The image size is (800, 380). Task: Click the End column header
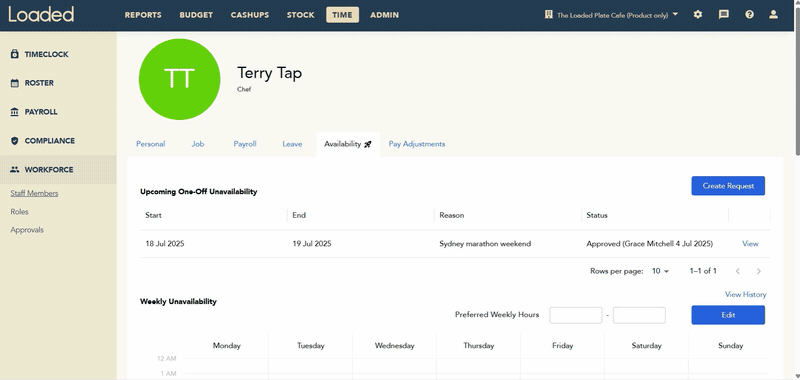(299, 215)
